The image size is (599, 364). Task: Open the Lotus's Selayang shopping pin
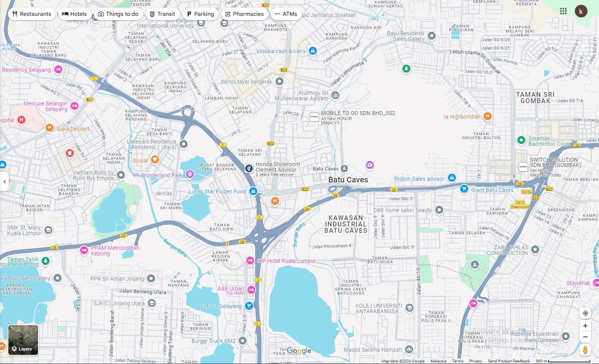[x=249, y=306]
